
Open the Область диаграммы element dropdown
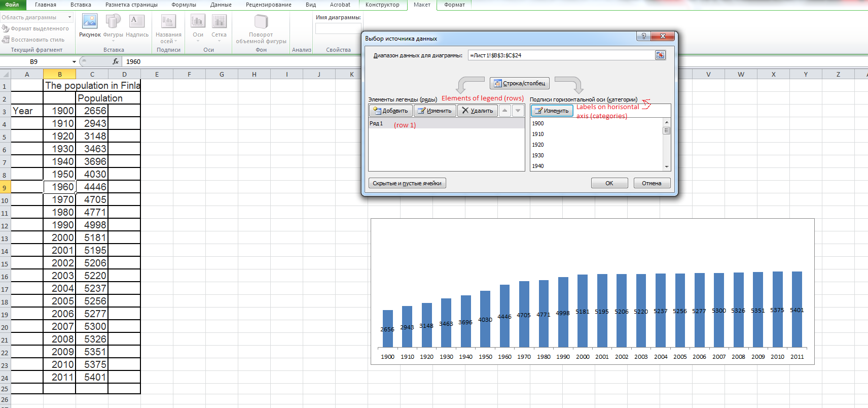(70, 17)
